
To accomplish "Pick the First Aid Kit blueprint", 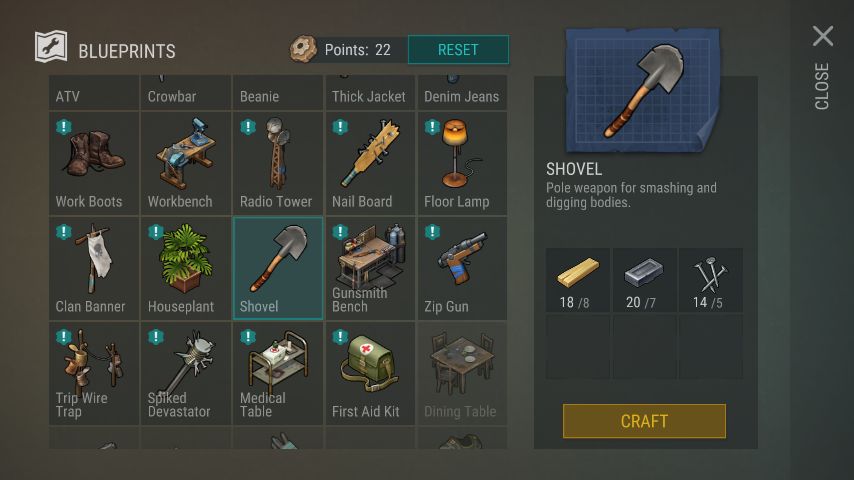I will point(370,373).
